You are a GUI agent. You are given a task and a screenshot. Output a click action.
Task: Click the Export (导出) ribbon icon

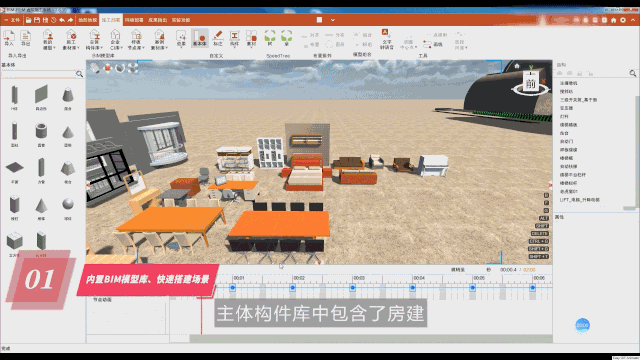[26, 38]
